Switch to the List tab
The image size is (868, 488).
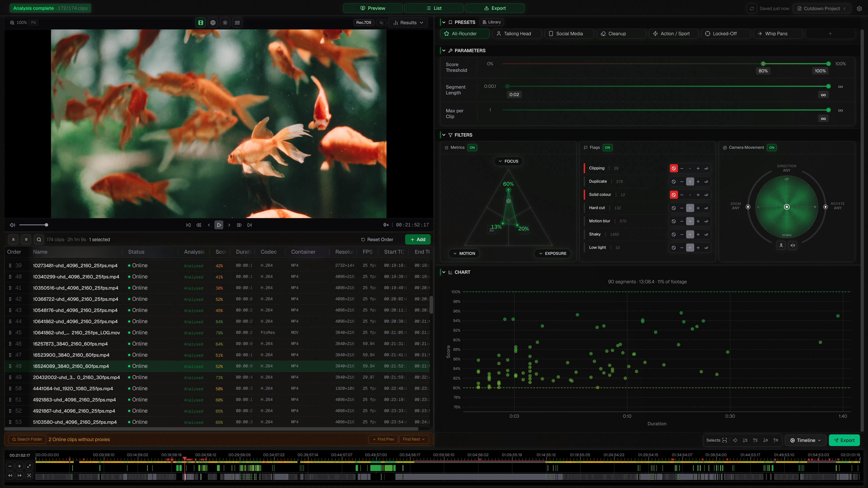[x=434, y=8]
